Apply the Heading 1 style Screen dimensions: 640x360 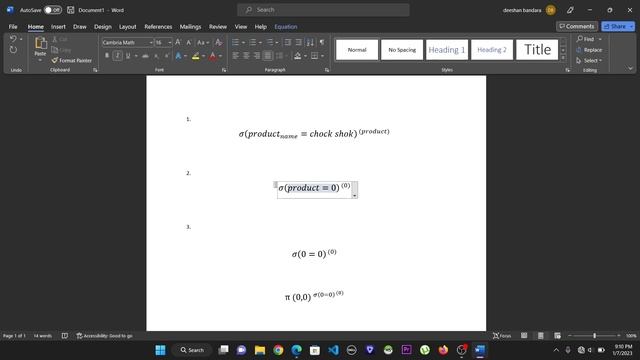click(447, 50)
